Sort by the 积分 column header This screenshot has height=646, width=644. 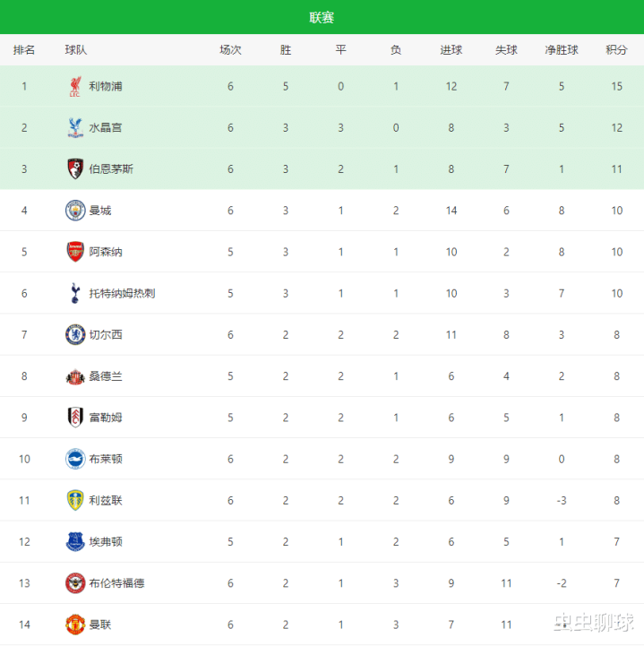click(x=616, y=50)
